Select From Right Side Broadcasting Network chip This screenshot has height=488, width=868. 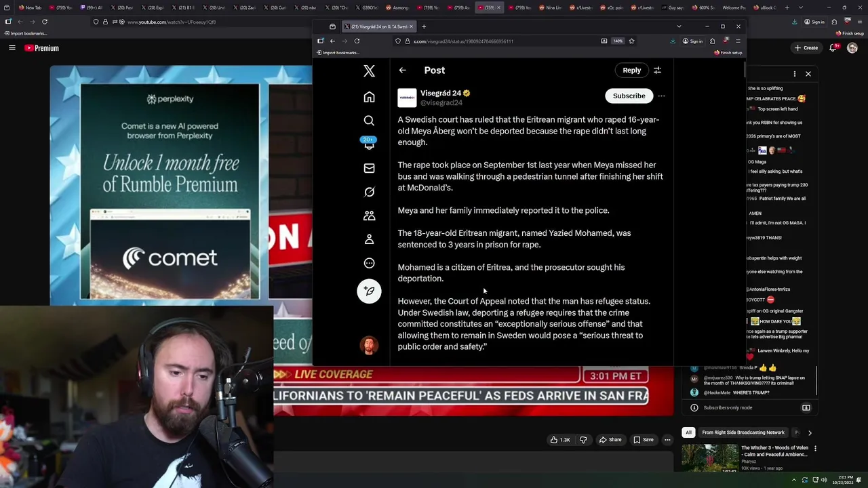click(743, 432)
